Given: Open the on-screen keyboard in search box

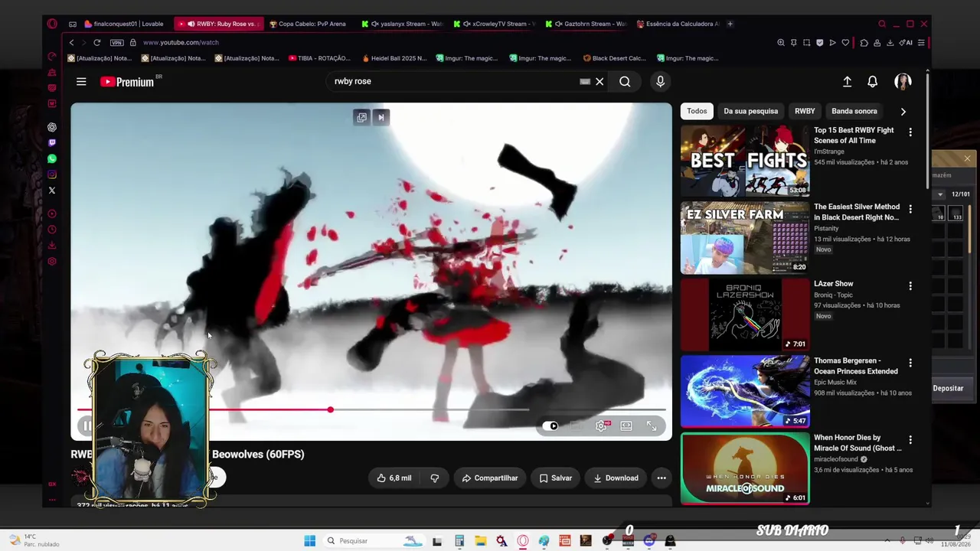Looking at the screenshot, I should pyautogui.click(x=585, y=81).
